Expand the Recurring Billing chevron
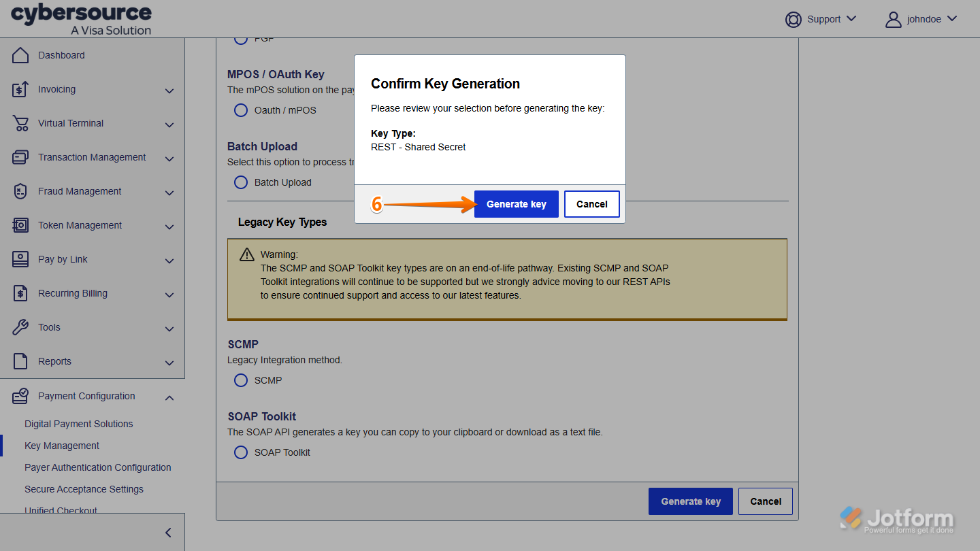 169,295
